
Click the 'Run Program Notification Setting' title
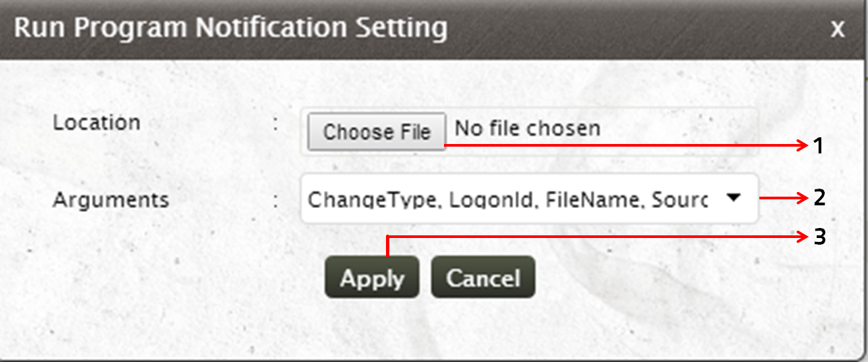coord(230,29)
